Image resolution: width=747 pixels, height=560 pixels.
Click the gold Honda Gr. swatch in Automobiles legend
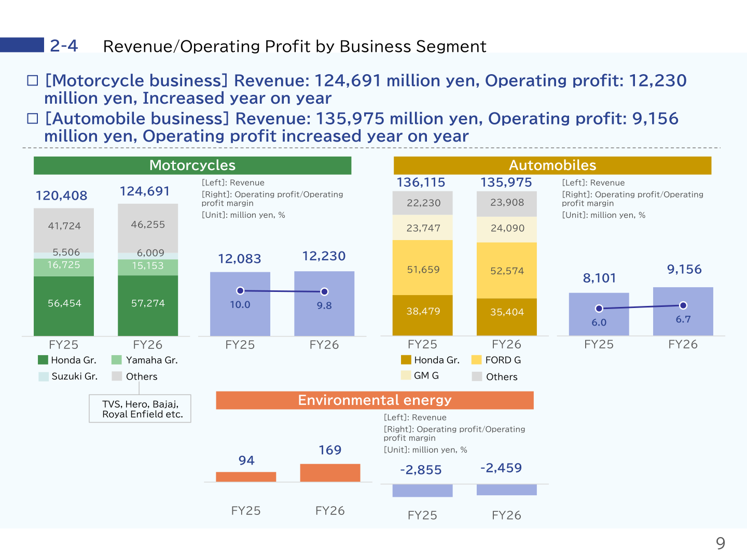click(406, 360)
